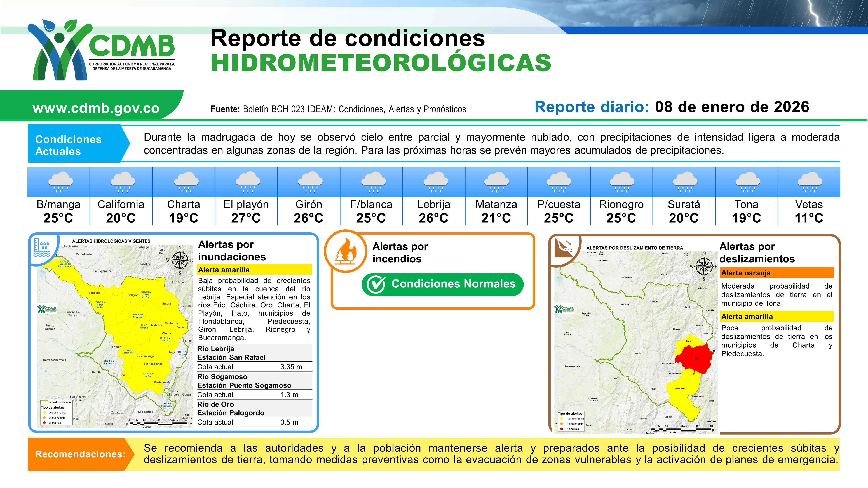Click the compass rose on the hydrological map
Image resolution: width=868 pixels, height=488 pixels.
(x=180, y=260)
